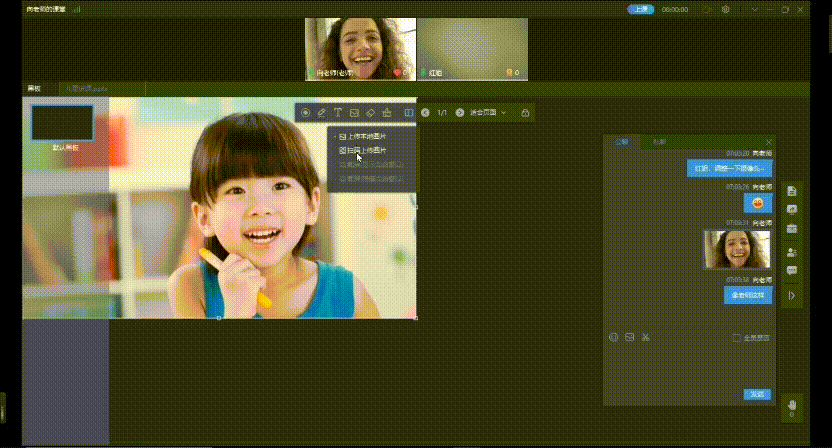Open the screen share icon in sidebar

click(x=792, y=209)
